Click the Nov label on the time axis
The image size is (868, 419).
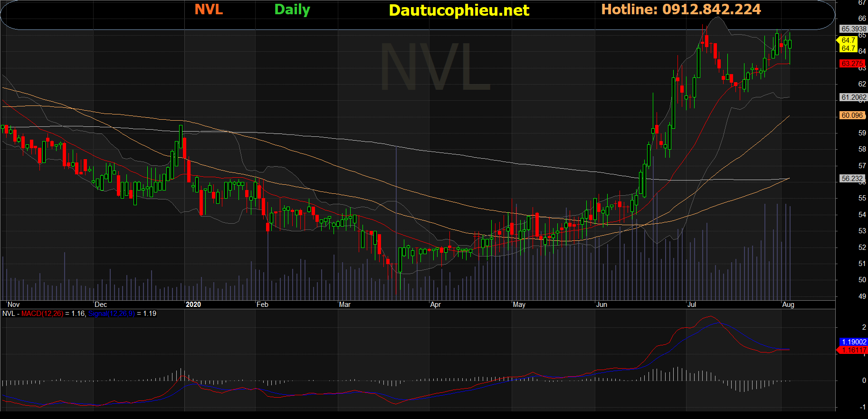pyautogui.click(x=14, y=305)
